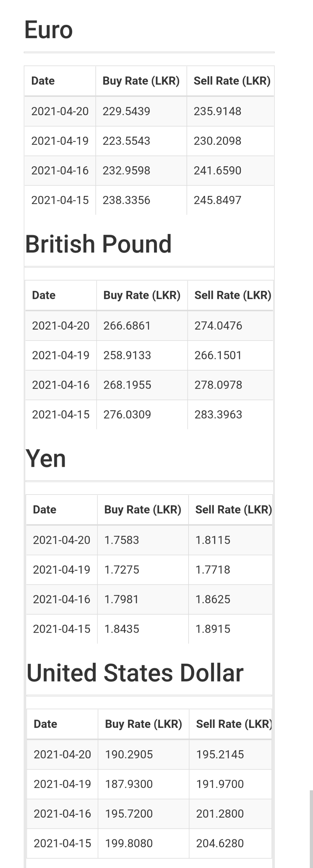
Task: Click the Euro table Date column header
Action: point(43,81)
